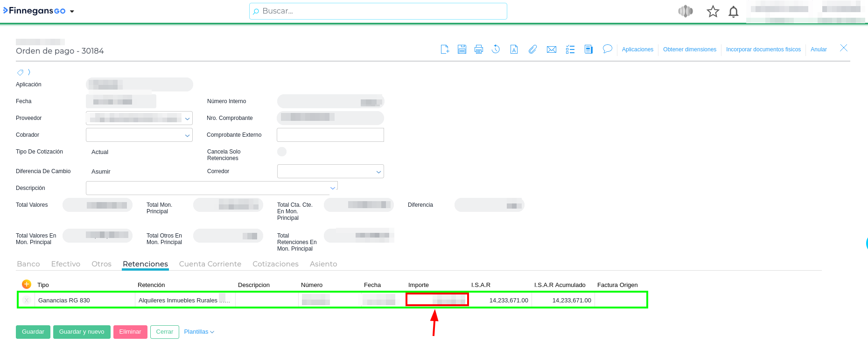Click the stacked pages report icon
Screen dimensions: 868x343
coord(588,49)
